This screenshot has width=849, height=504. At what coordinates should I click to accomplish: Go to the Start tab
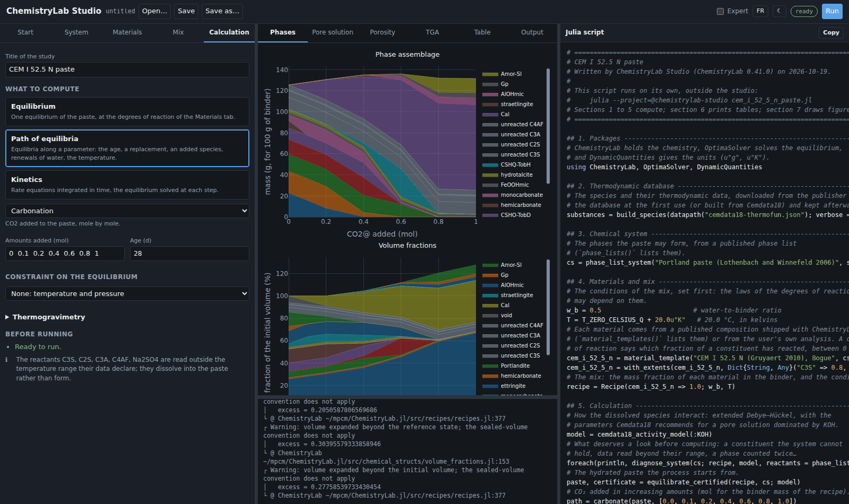(x=25, y=32)
